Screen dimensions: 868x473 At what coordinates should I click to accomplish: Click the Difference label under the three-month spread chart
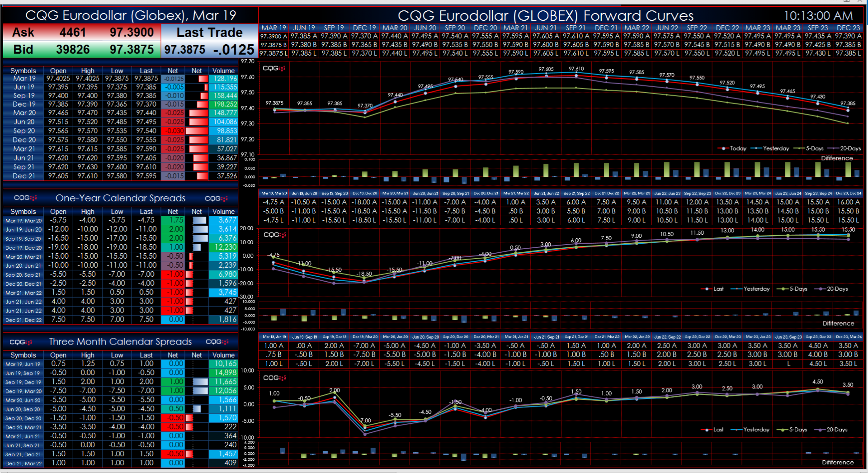pos(838,462)
